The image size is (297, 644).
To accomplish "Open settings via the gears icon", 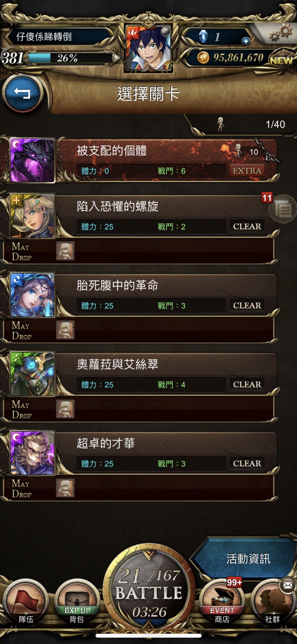I will coord(281,33).
